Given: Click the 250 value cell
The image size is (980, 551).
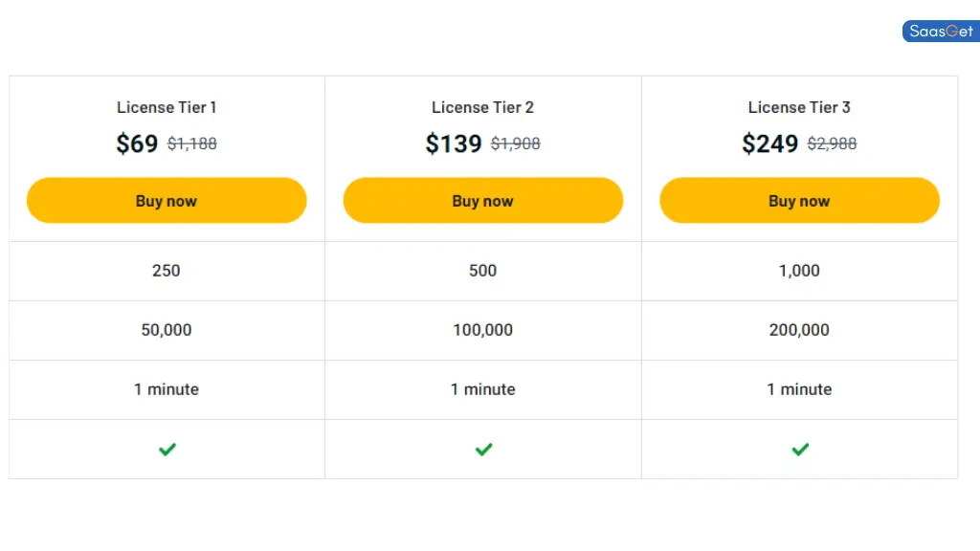Looking at the screenshot, I should coord(167,271).
